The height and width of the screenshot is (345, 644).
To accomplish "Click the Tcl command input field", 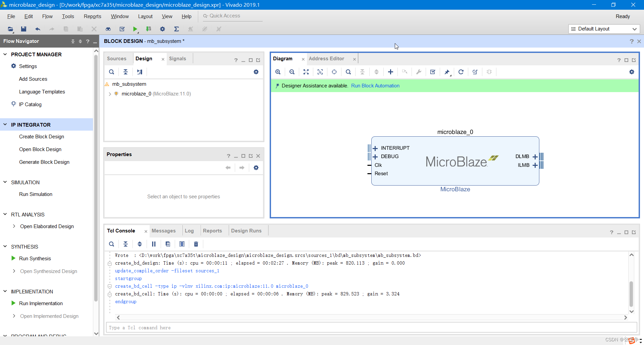I will click(x=371, y=328).
